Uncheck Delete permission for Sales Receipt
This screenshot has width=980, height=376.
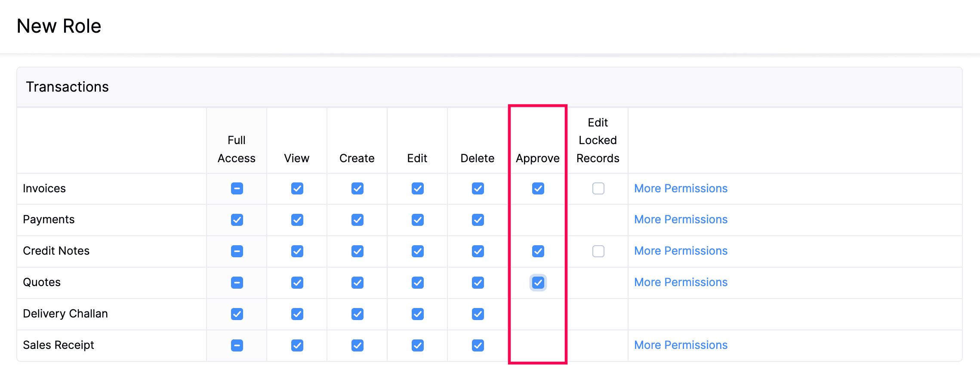(x=478, y=345)
